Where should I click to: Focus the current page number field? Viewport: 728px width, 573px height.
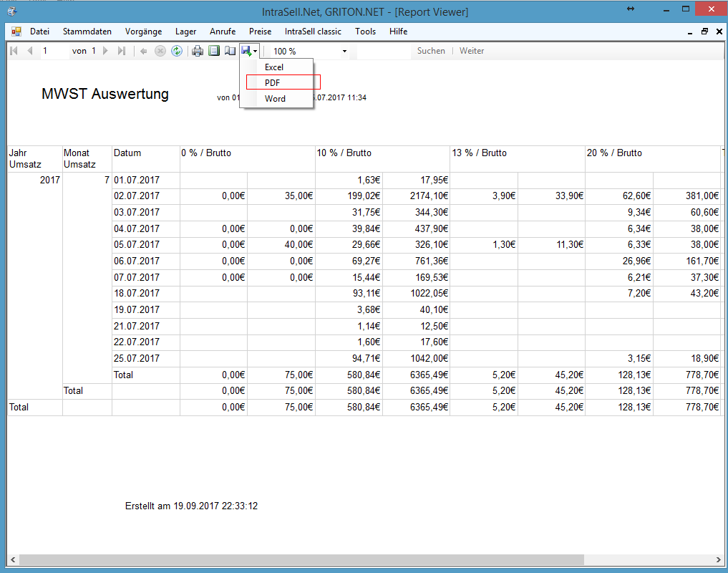pyautogui.click(x=54, y=51)
